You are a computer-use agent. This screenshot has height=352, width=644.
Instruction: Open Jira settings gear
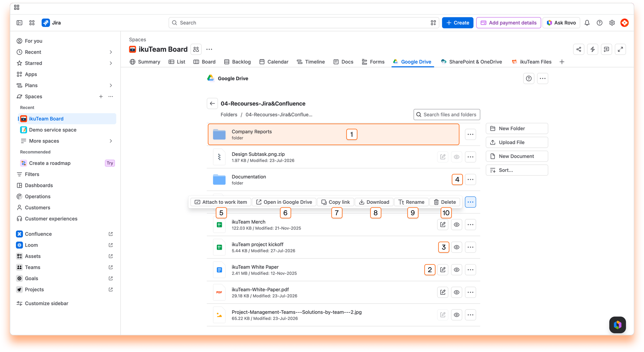612,23
